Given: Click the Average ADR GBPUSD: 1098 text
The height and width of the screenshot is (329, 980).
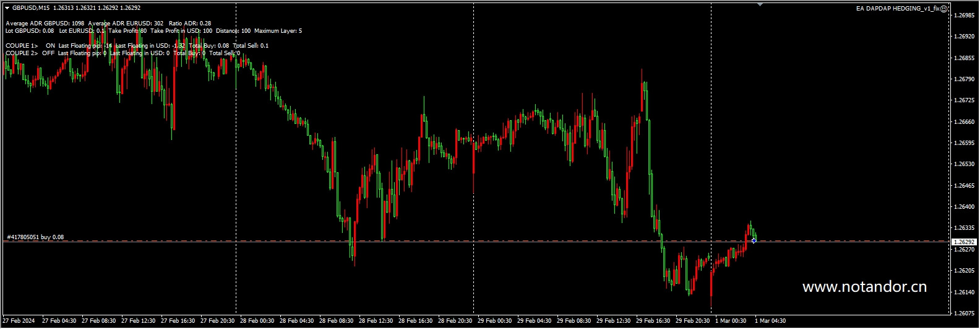Looking at the screenshot, I should (x=45, y=24).
